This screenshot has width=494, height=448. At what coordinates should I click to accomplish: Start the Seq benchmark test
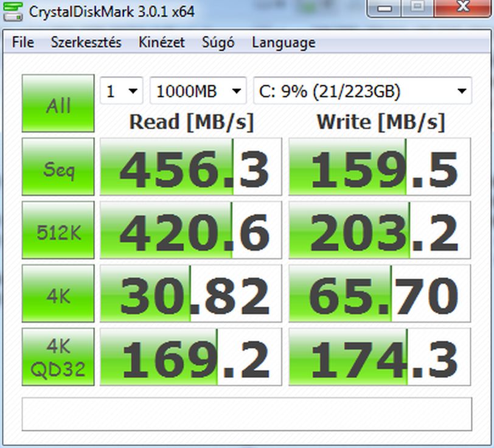[x=58, y=167]
